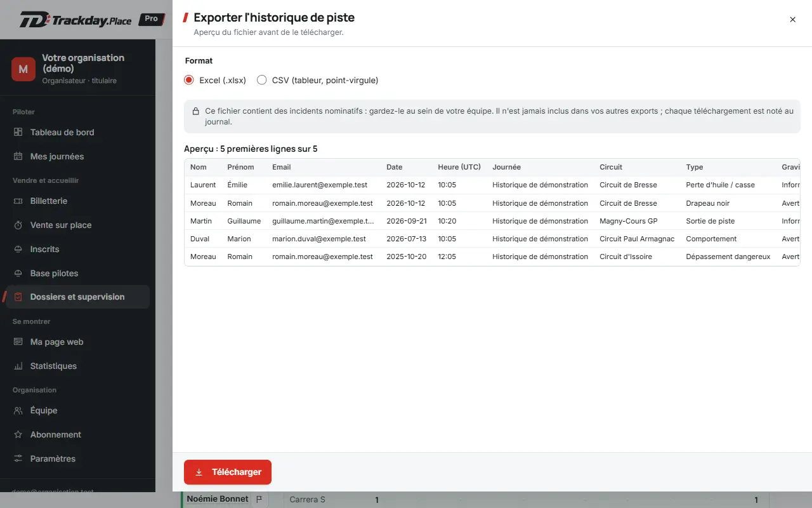Click the Mes journées calendar icon
Viewport: 812px width, 508px height.
[x=18, y=156]
